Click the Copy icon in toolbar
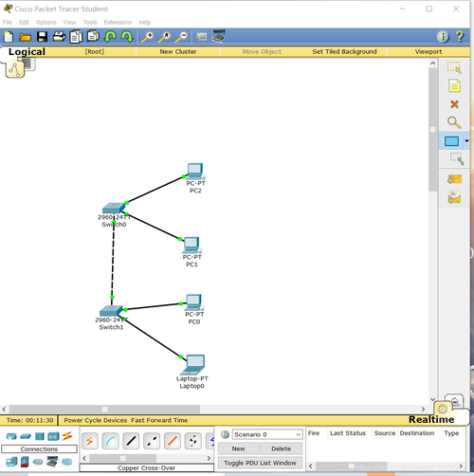This screenshot has height=476, width=474. 76,37
